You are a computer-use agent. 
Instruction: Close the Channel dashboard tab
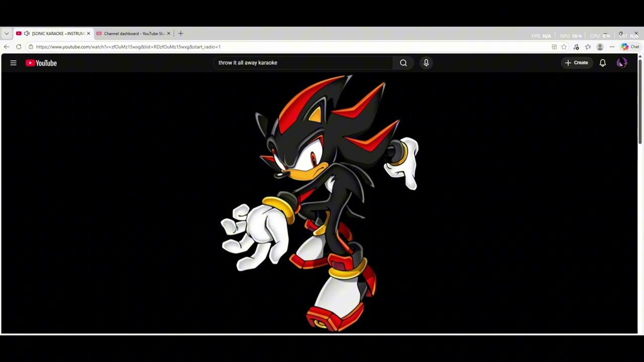point(169,34)
